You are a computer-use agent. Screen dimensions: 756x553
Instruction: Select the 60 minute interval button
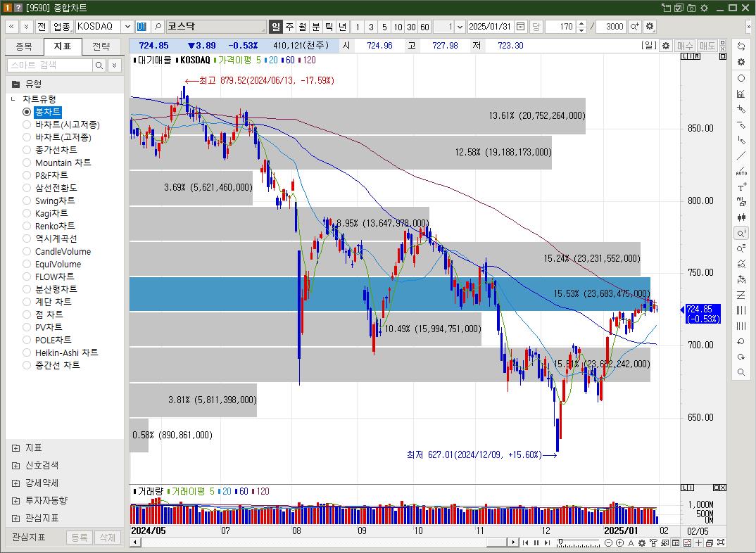(424, 27)
